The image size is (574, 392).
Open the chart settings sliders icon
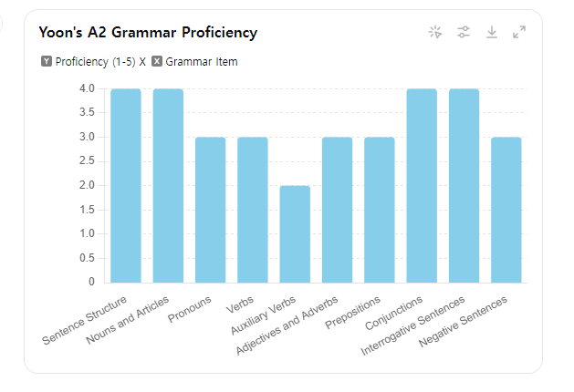[x=464, y=33]
